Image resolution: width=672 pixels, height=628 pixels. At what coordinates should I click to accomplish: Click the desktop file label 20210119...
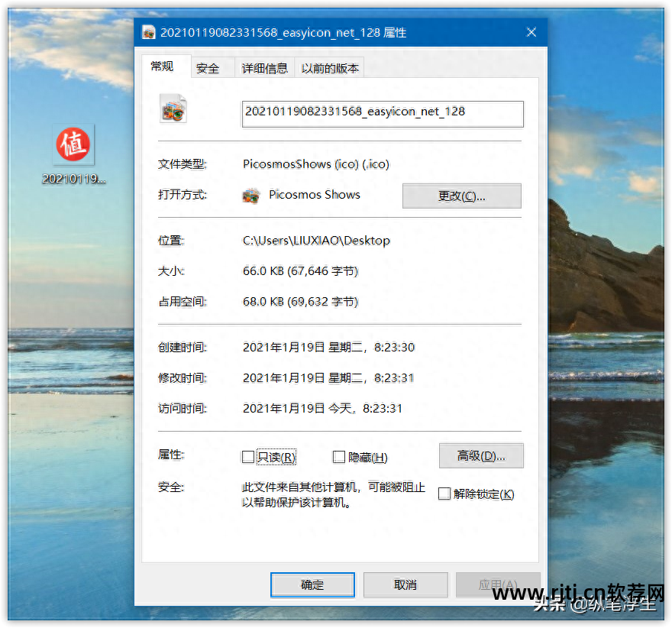click(74, 179)
